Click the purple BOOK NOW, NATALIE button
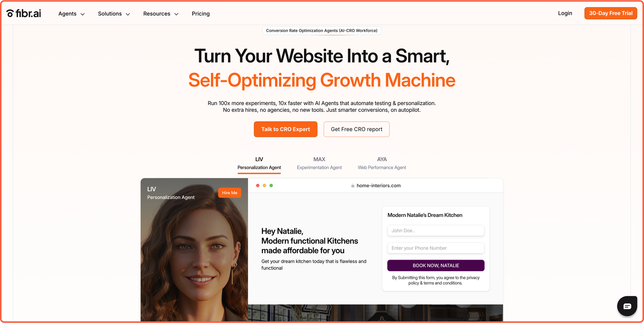 click(436, 266)
